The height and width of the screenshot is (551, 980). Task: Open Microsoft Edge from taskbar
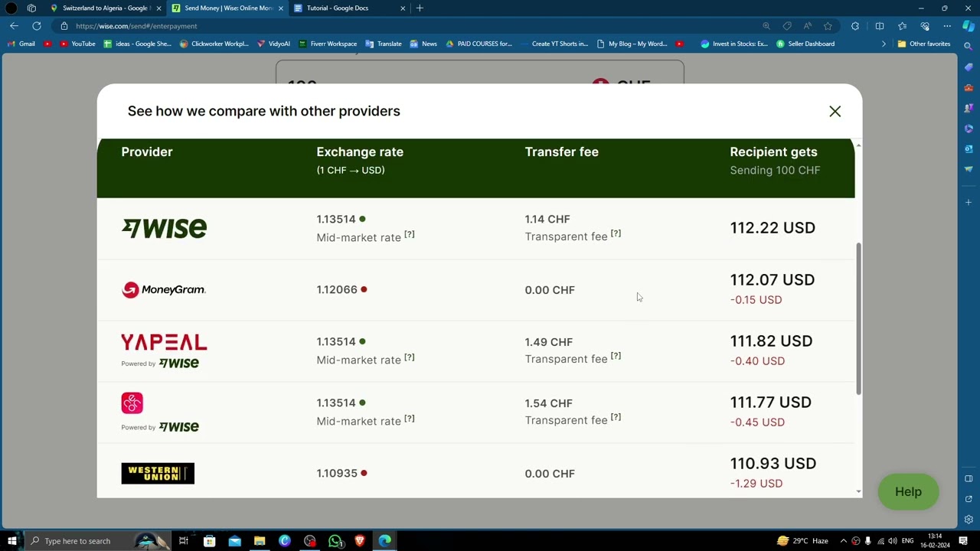[x=384, y=541]
